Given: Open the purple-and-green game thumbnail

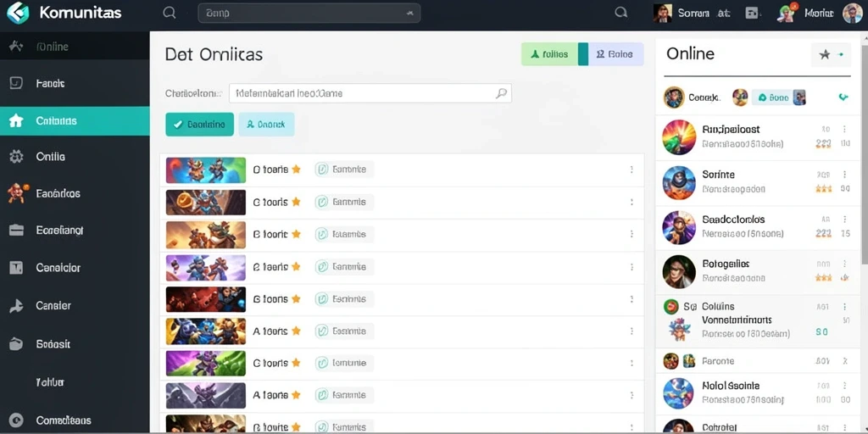Looking at the screenshot, I should point(205,364).
